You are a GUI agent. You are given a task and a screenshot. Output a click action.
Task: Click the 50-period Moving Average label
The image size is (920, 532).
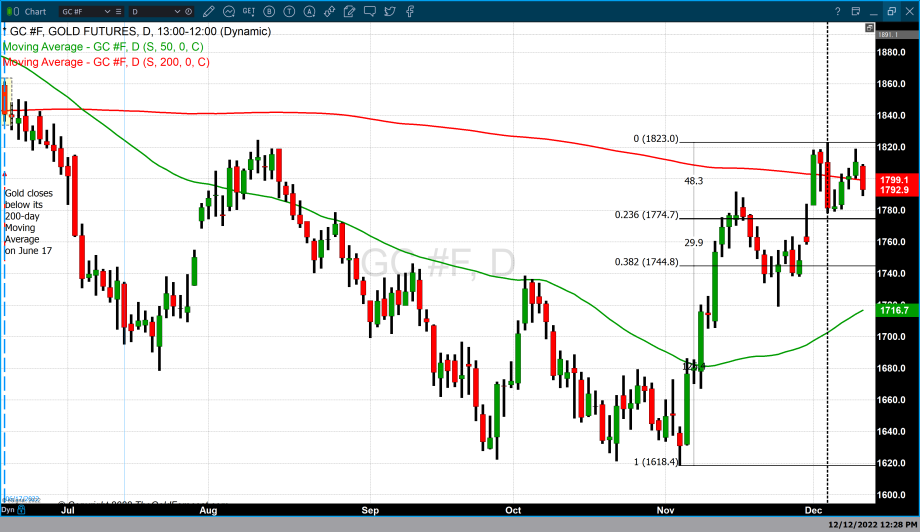(105, 46)
